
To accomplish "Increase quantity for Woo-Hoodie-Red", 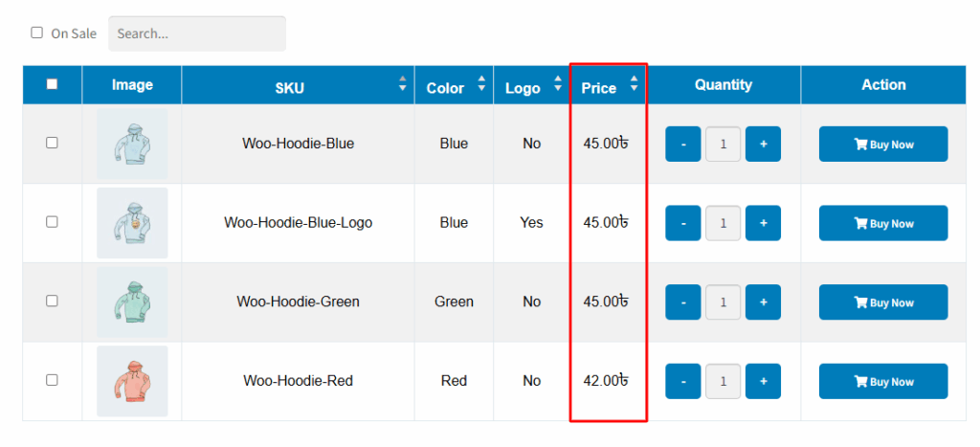I will (763, 381).
